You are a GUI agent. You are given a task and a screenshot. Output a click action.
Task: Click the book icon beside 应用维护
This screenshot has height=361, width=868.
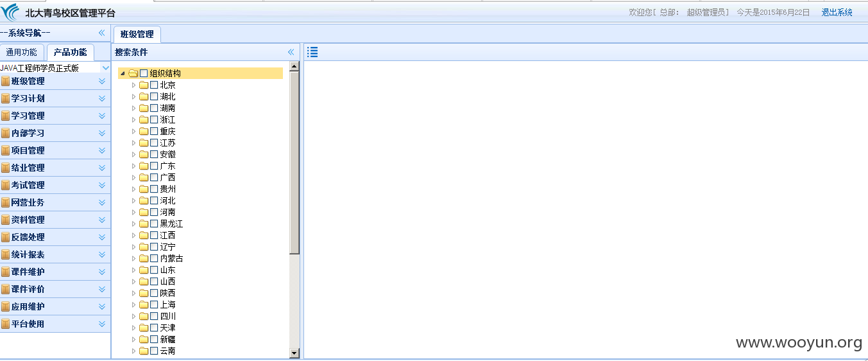pyautogui.click(x=6, y=306)
